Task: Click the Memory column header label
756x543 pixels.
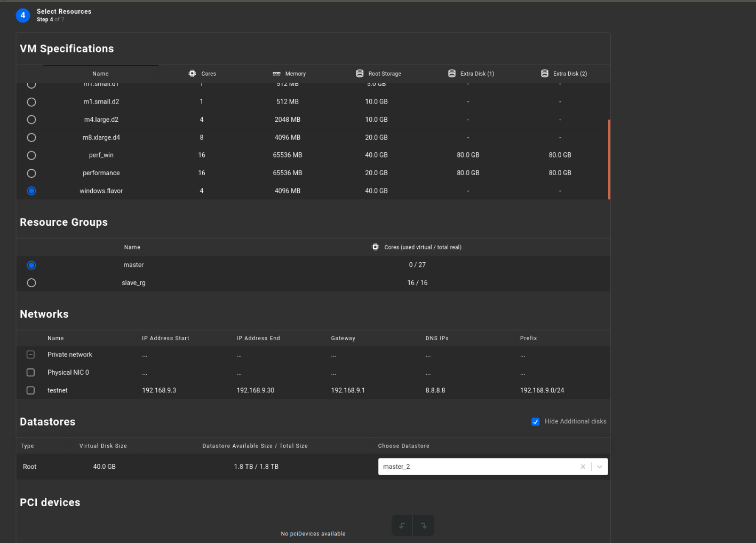Action: tap(296, 74)
